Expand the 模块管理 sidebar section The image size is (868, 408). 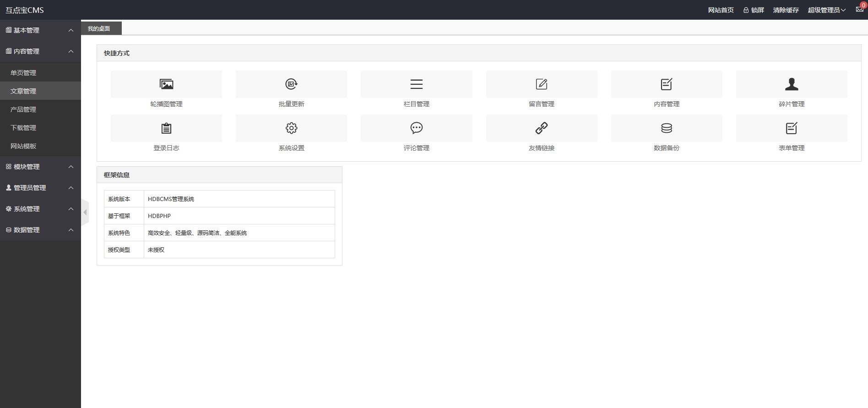pyautogui.click(x=40, y=167)
